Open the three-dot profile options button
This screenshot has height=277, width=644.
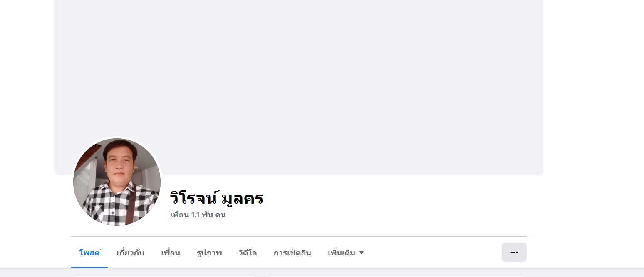click(514, 252)
